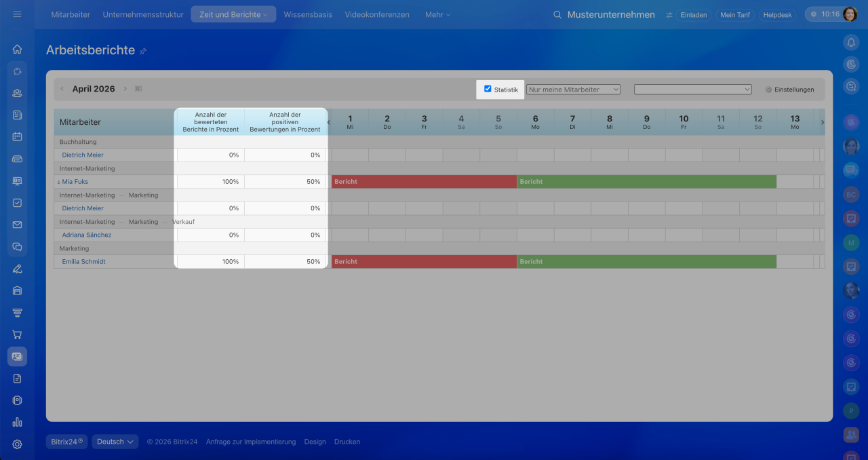Expand the Zeit und Berichte menu

[x=233, y=14]
